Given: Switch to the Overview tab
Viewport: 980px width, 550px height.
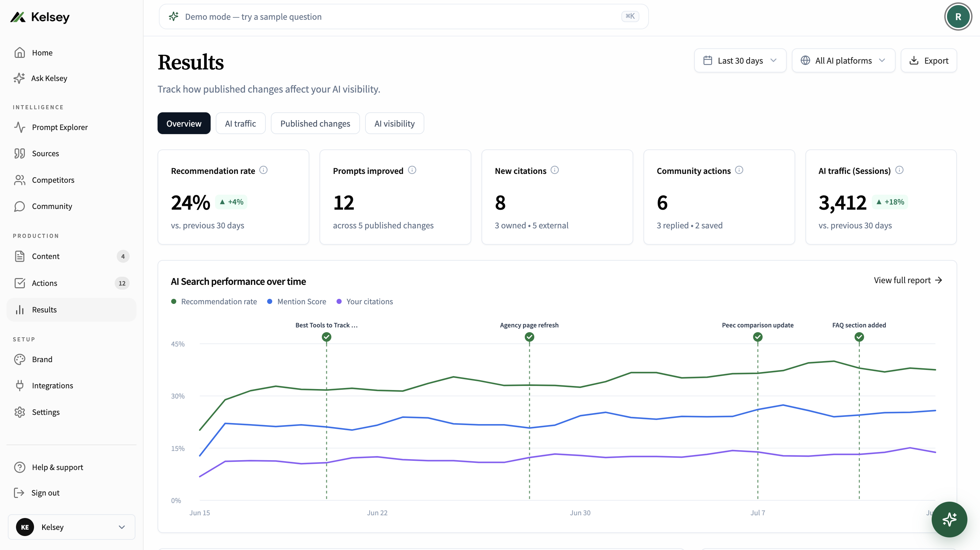Looking at the screenshot, I should (x=184, y=123).
